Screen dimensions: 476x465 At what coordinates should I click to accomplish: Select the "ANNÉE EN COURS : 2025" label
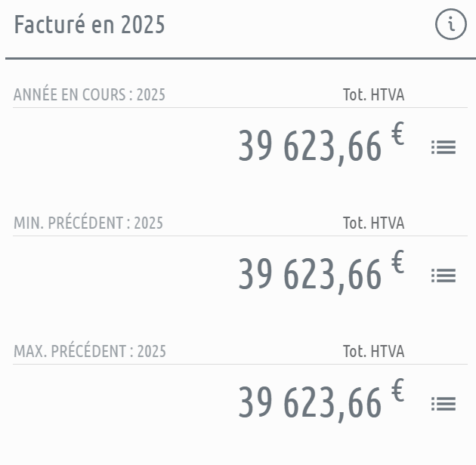click(89, 95)
